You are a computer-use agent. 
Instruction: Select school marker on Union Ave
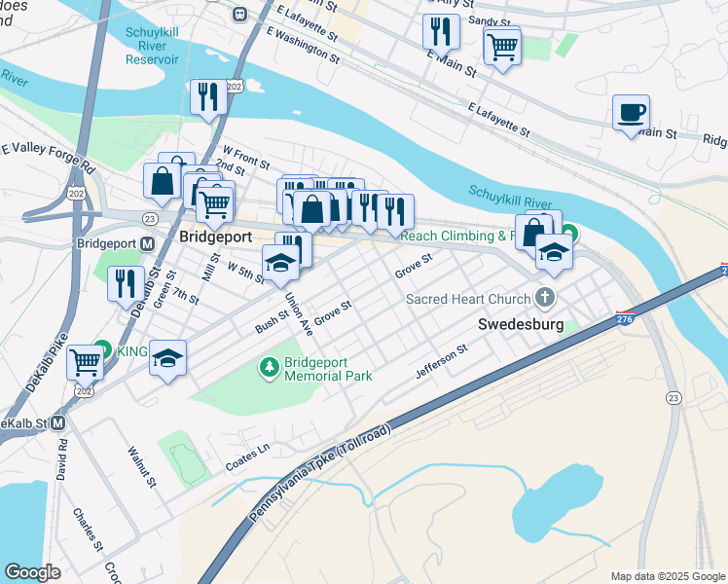(x=280, y=264)
